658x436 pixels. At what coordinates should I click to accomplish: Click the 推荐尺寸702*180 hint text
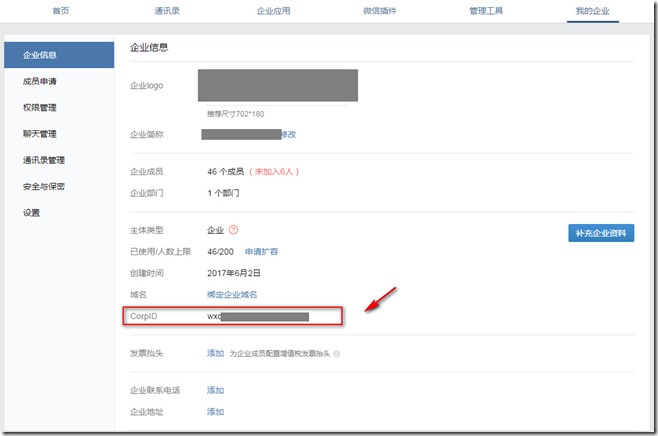tap(235, 114)
